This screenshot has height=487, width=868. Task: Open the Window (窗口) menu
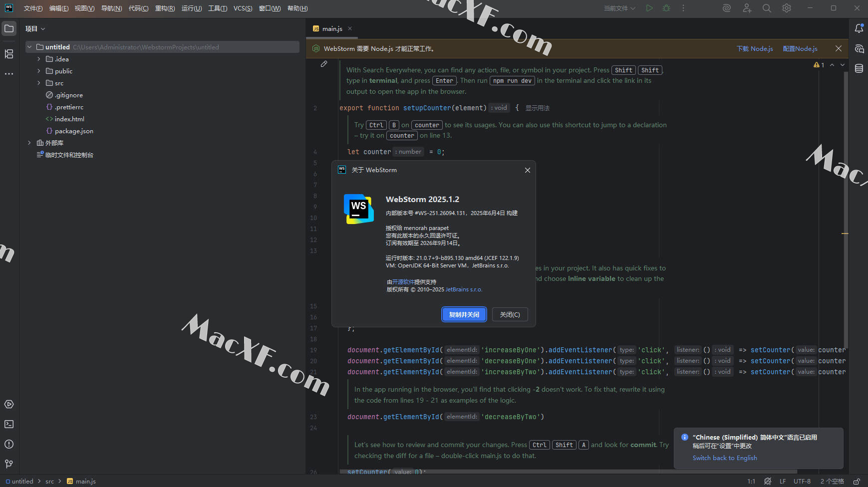pyautogui.click(x=270, y=8)
